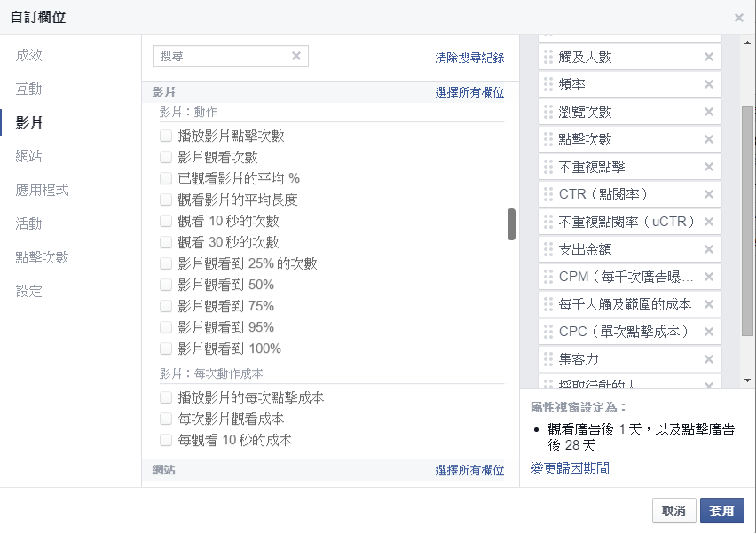The image size is (756, 533).
Task: Select the 設定 sidebar category
Action: (x=29, y=291)
